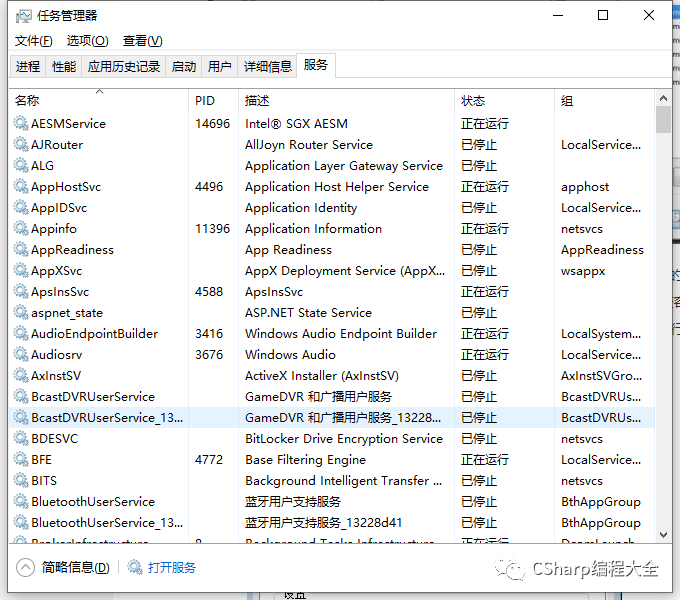The image size is (680, 600).
Task: Select the AxInstSV service gear icon
Action: pos(21,376)
